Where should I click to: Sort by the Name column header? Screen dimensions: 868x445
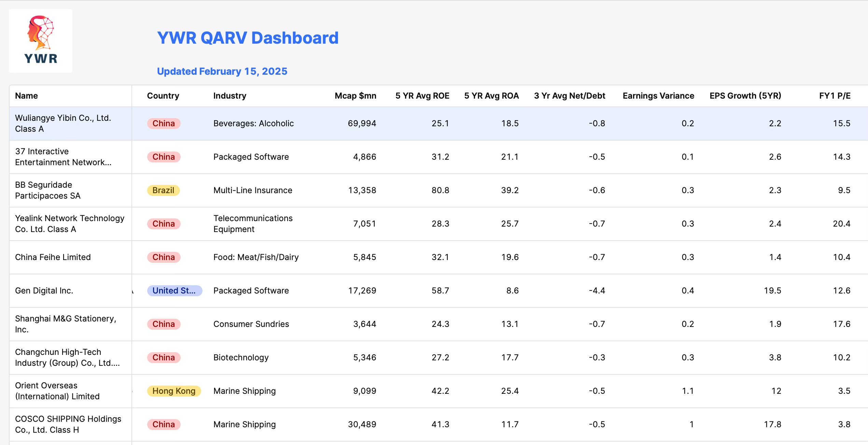(x=26, y=96)
